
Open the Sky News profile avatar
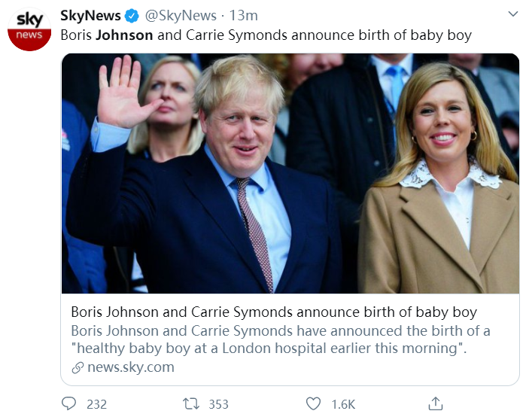coord(29,29)
